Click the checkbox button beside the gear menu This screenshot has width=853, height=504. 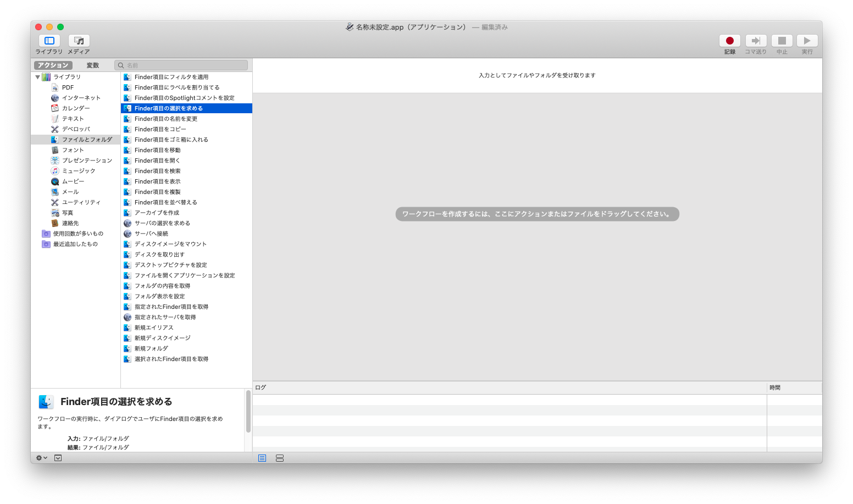coord(58,458)
